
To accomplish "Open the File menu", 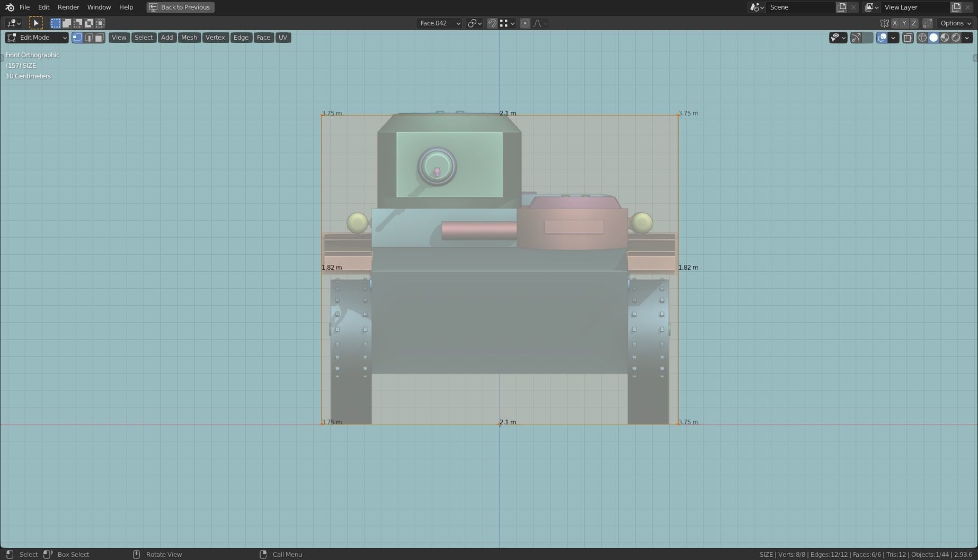I will coord(24,7).
